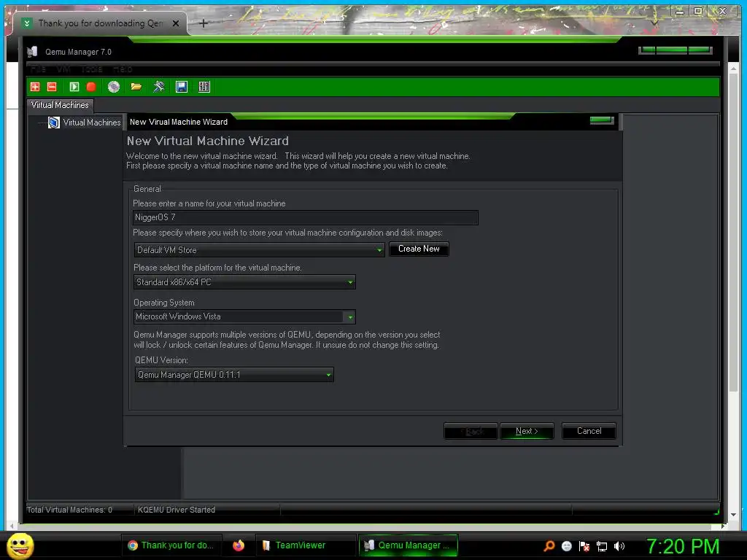Click the browser vertical scrollbar up arrow

point(733,69)
